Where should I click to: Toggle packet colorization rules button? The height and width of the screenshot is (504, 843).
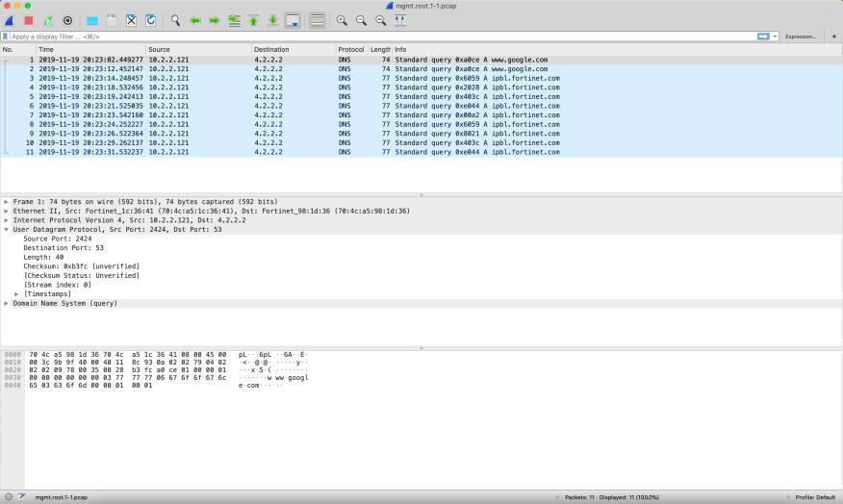tap(317, 20)
